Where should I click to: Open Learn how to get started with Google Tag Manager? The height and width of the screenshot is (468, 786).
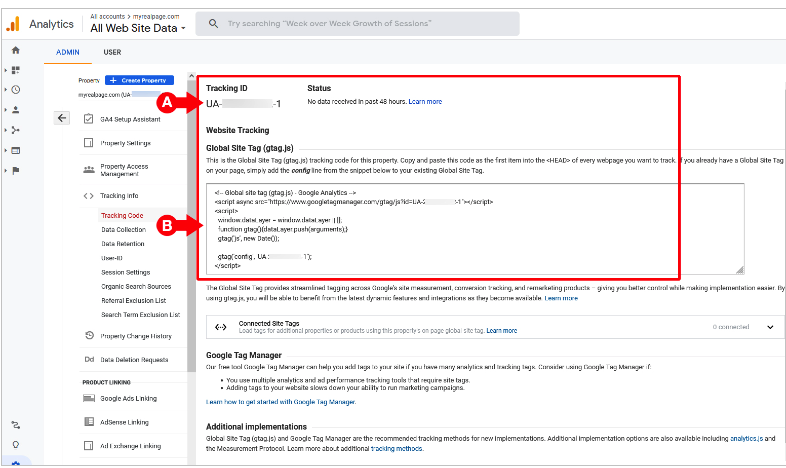[x=281, y=402]
